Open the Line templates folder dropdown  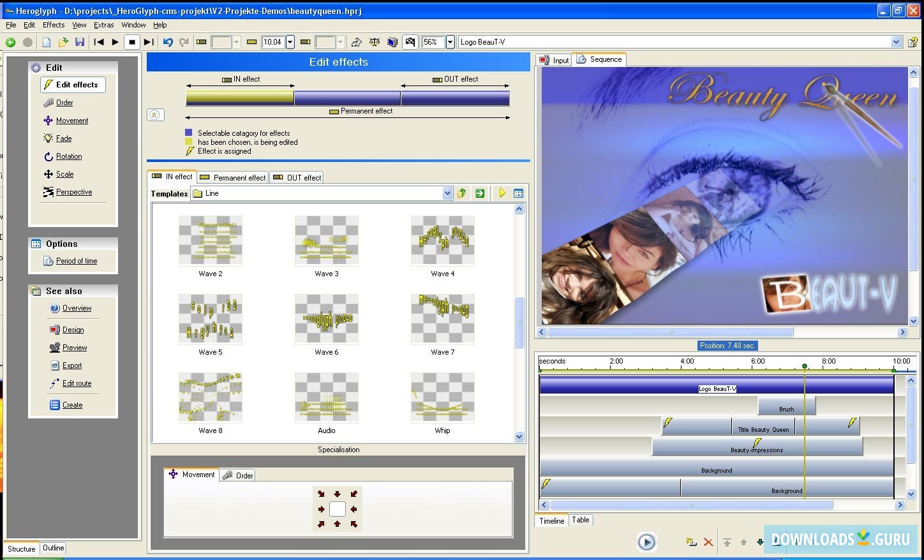pyautogui.click(x=447, y=193)
